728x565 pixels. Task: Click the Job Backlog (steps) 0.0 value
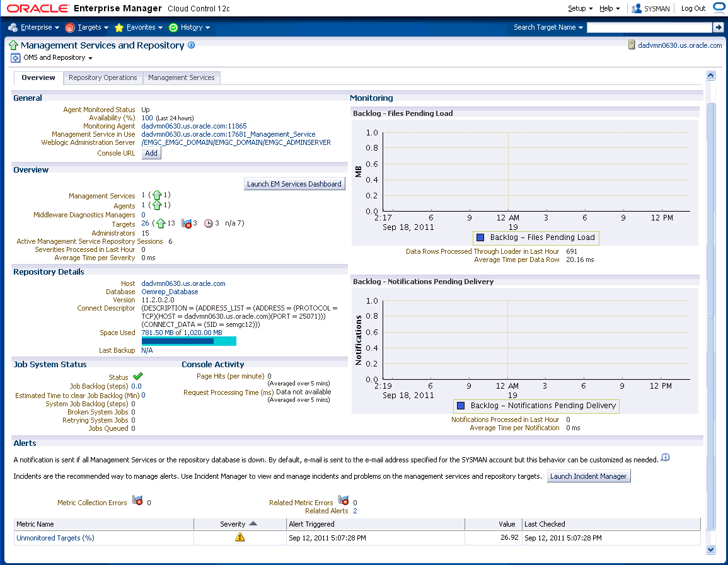pyautogui.click(x=137, y=386)
